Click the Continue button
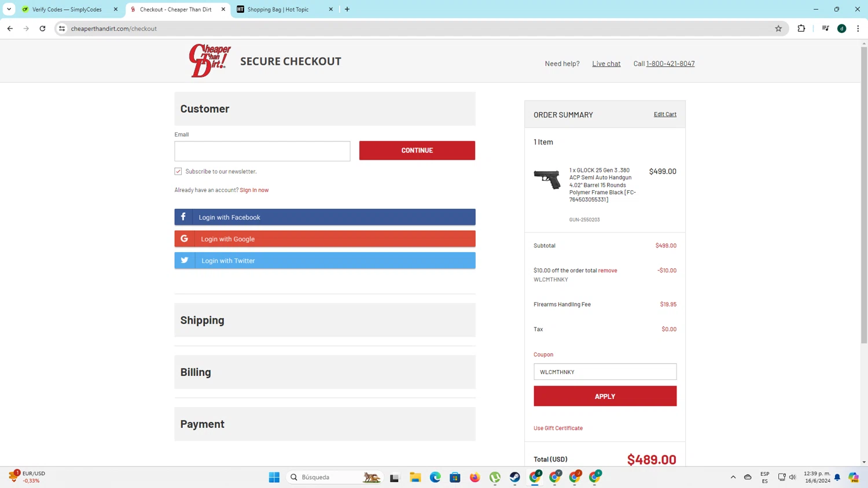The width and height of the screenshot is (868, 488). click(x=417, y=150)
